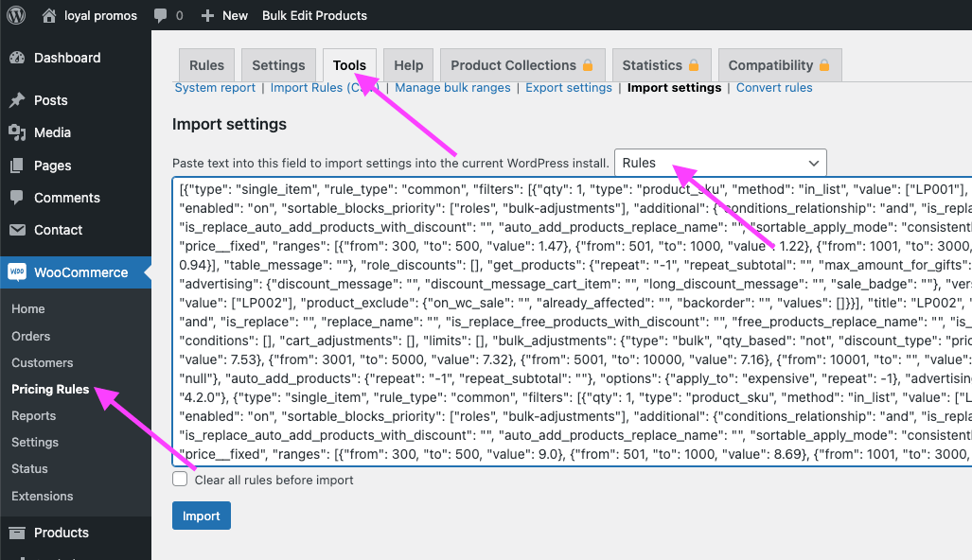Click the Comments bubble icon in the sidebar

point(17,198)
